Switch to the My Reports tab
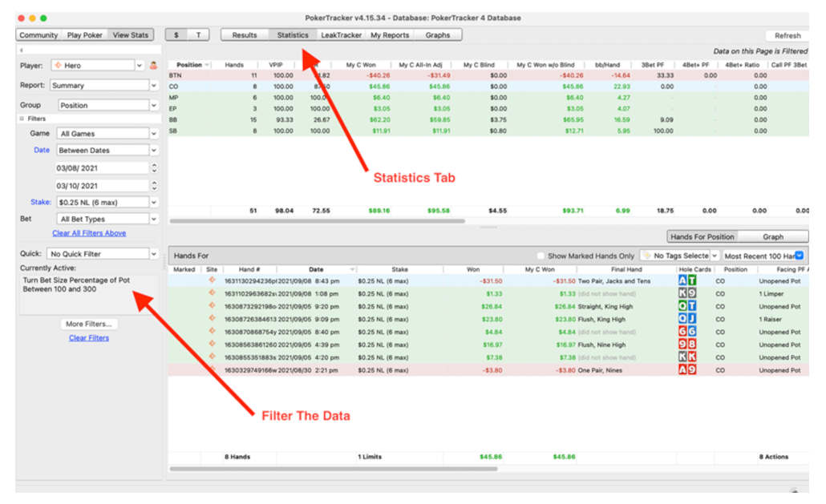 coord(390,34)
